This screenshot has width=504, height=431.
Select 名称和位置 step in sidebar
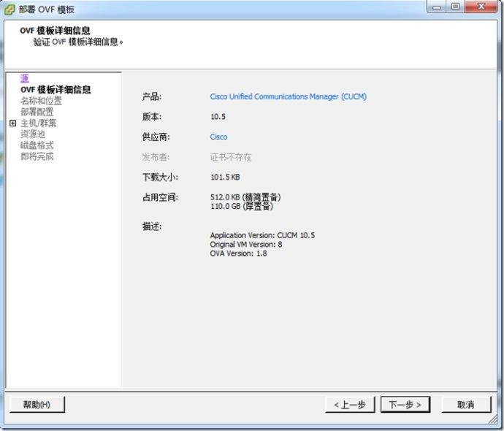[x=41, y=101]
